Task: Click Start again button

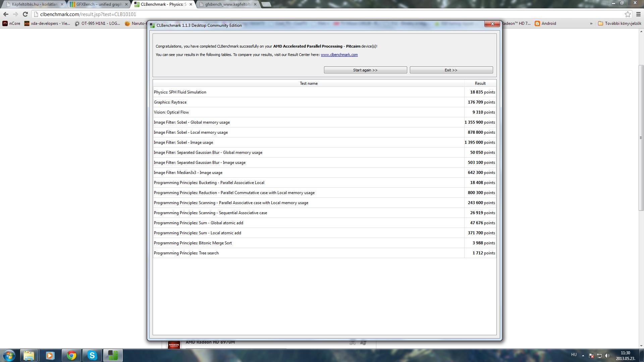Action: 365,70
